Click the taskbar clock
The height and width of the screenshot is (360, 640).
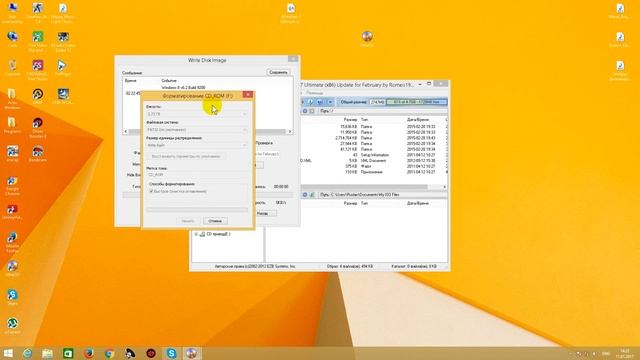tap(624, 353)
